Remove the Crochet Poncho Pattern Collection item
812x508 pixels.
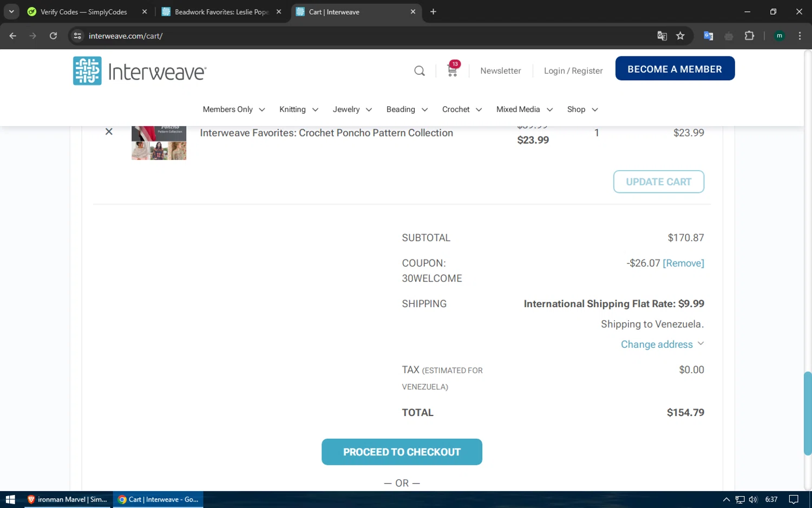[109, 132]
